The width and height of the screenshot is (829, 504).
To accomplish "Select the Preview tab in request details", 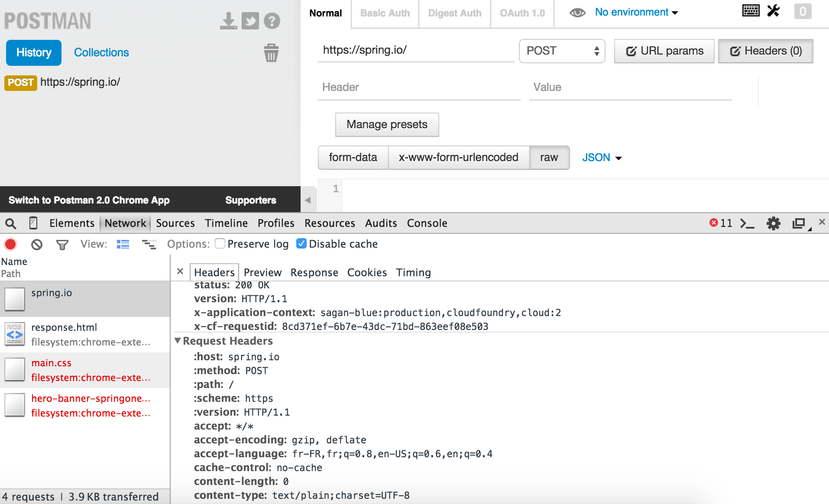I will (x=262, y=272).
